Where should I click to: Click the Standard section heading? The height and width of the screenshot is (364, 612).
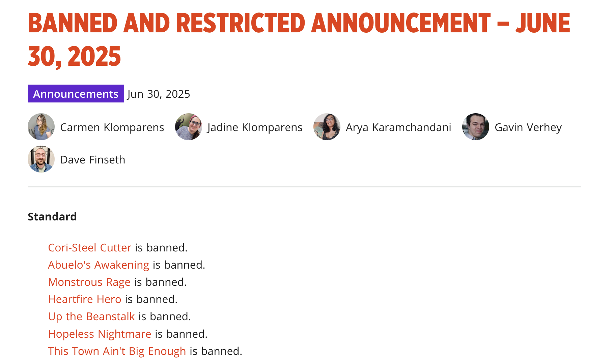(x=52, y=216)
